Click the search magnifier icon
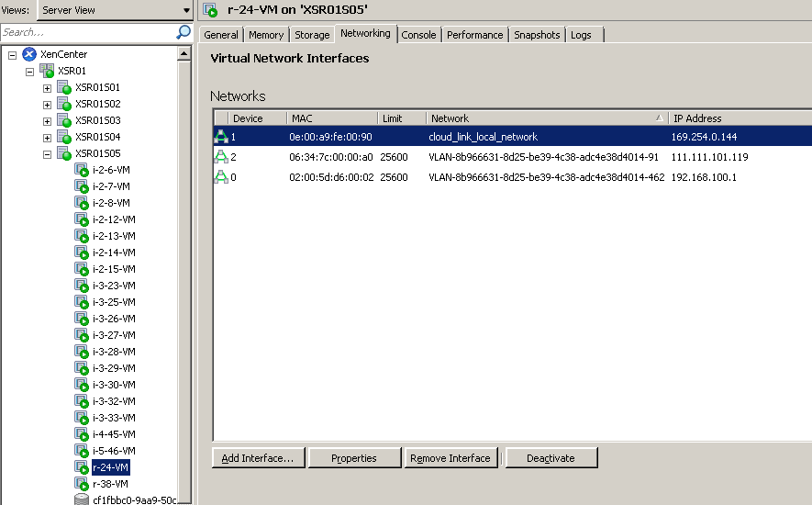Screen dimensions: 812x505 pyautogui.click(x=183, y=32)
